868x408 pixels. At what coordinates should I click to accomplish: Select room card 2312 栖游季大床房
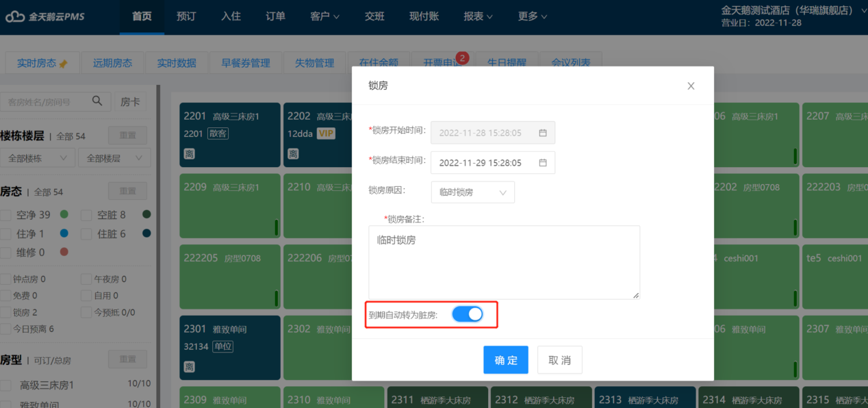(x=540, y=398)
